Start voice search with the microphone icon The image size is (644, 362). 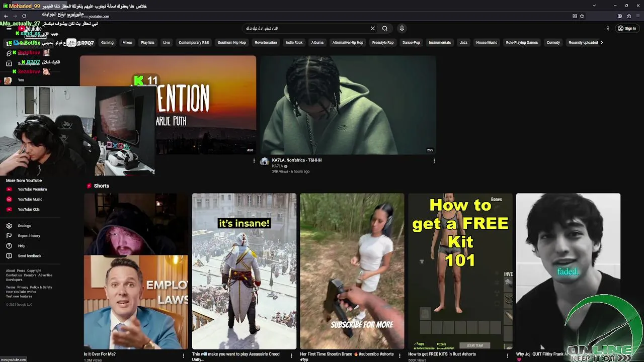401,29
